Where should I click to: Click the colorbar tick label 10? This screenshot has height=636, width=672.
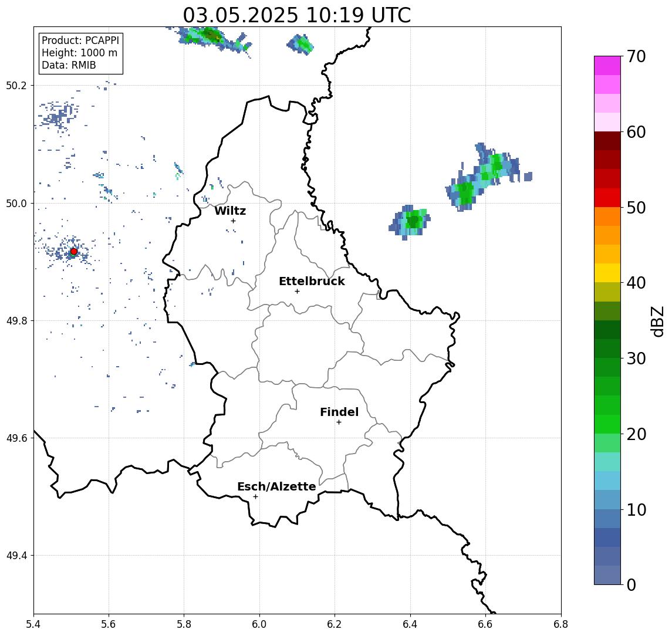click(x=636, y=510)
